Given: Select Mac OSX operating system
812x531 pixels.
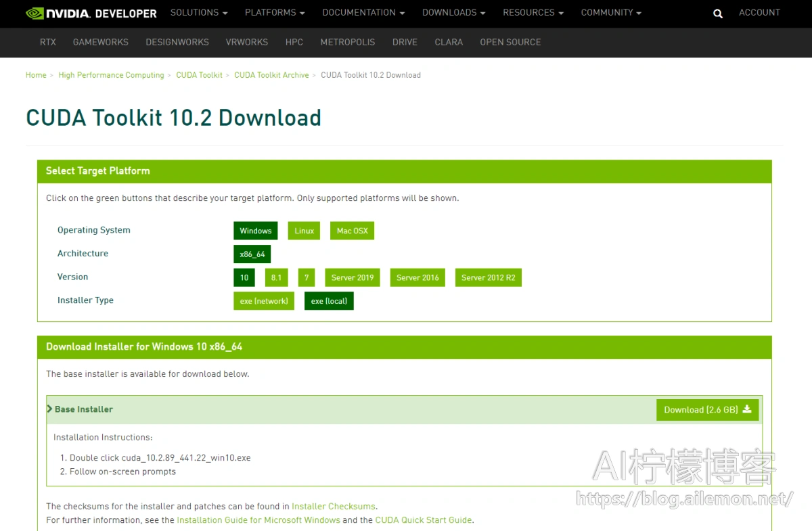Looking at the screenshot, I should click(x=353, y=231).
